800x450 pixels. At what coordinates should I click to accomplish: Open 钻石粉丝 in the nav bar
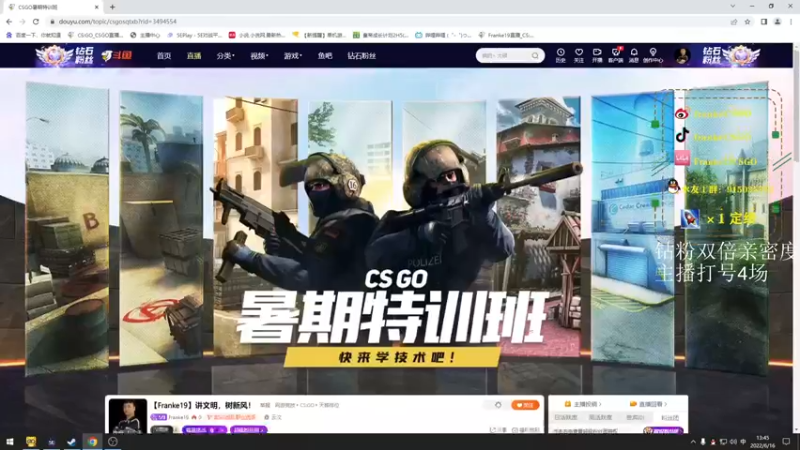pos(361,56)
